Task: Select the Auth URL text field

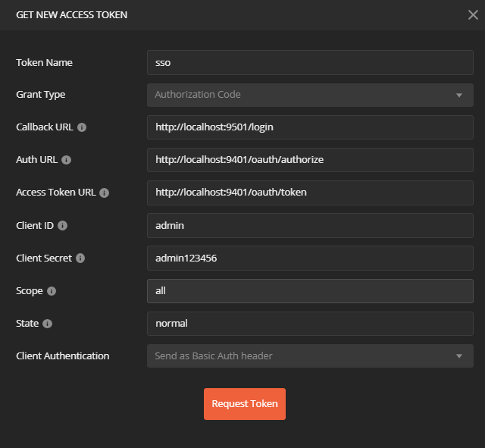Action: tap(309, 160)
